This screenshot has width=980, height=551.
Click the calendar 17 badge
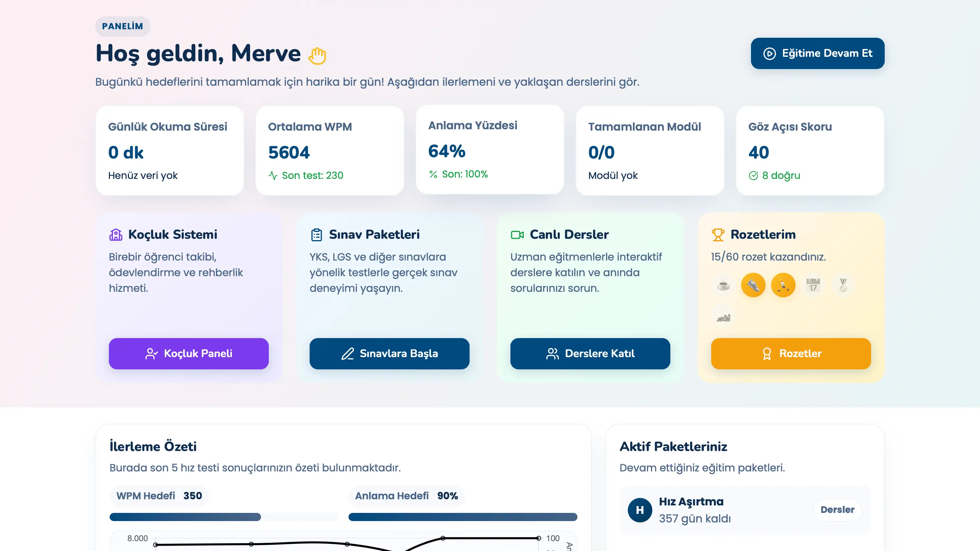(x=813, y=285)
